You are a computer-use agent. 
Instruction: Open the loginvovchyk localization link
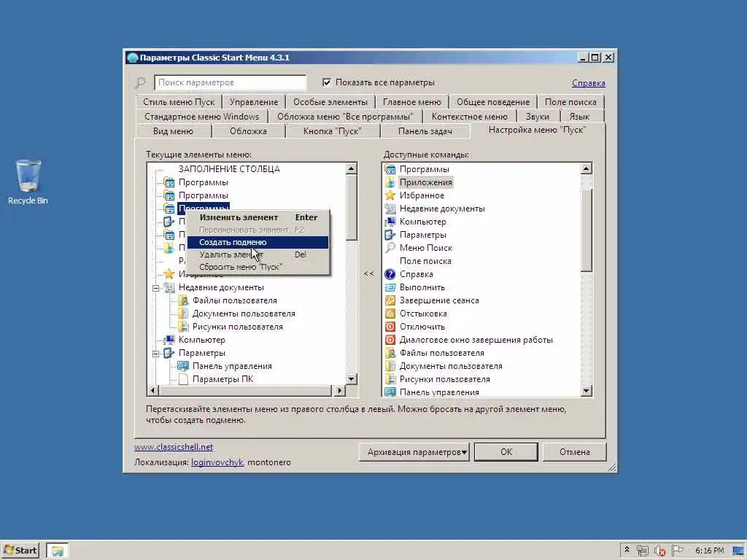(217, 462)
